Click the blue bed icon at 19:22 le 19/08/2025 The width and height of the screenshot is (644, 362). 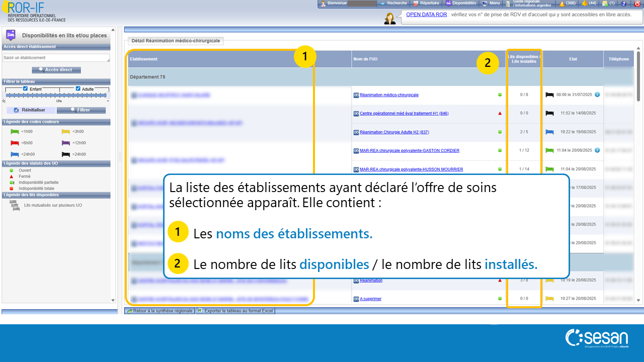point(549,132)
